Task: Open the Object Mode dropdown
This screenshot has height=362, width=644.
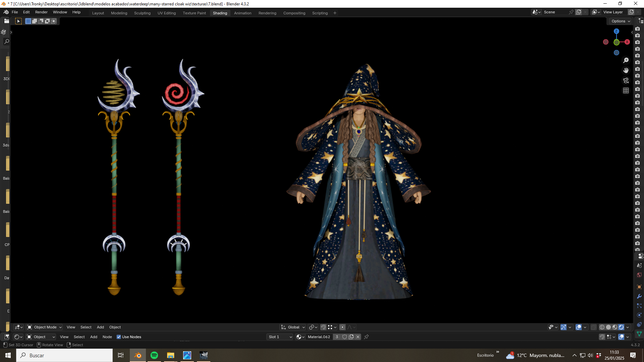Action: tap(45, 327)
